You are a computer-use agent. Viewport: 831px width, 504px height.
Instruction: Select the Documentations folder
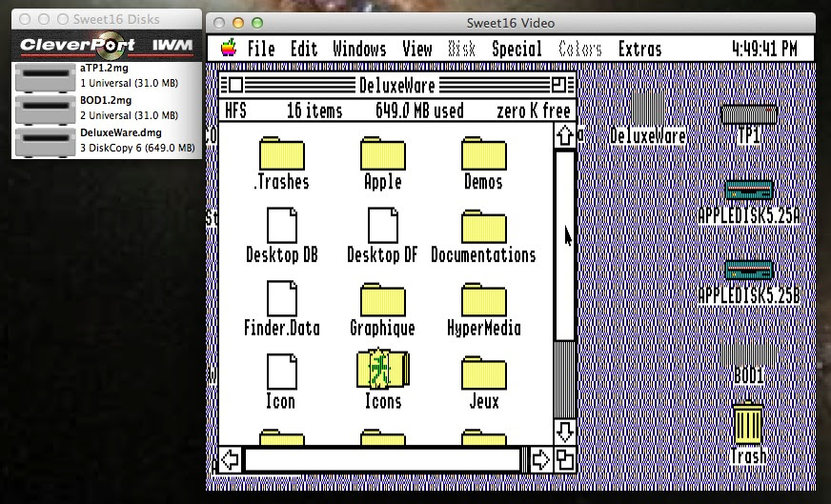point(483,227)
